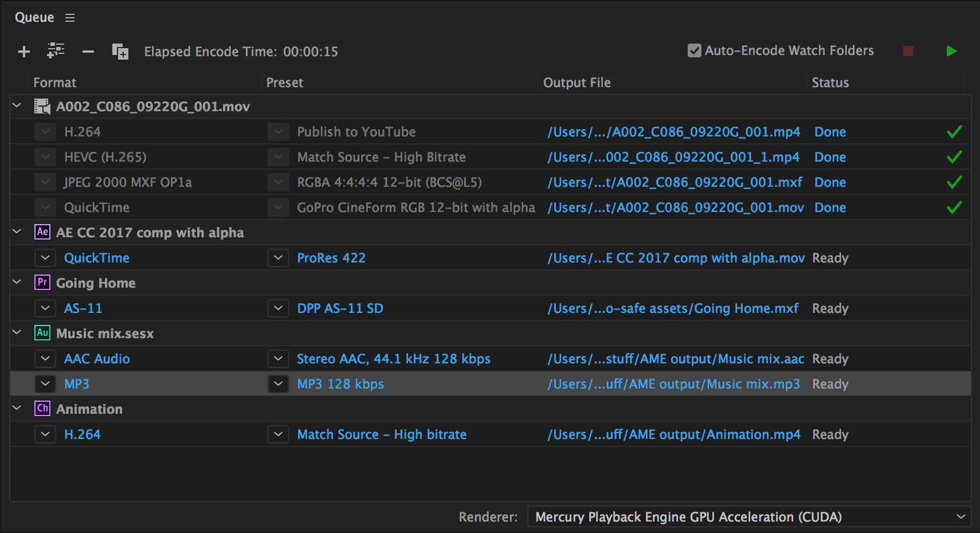
Task: Open the ProRes 422 preset dropdown
Action: point(278,258)
